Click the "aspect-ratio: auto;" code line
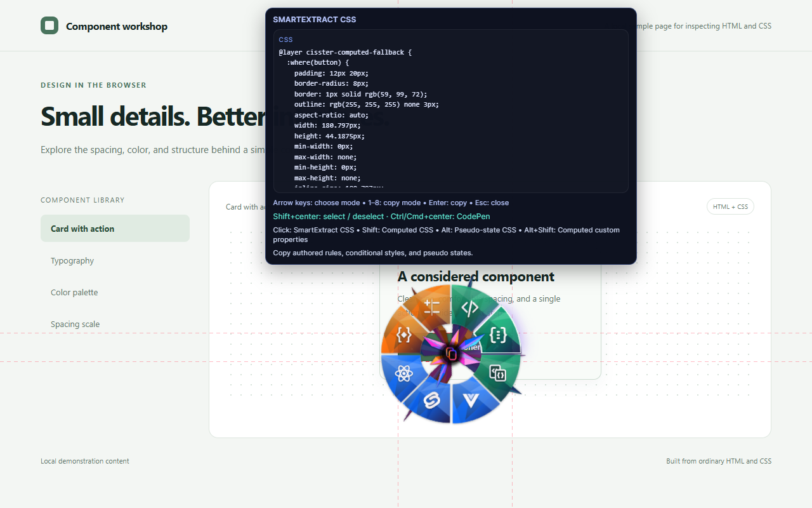812x508 pixels. [x=331, y=115]
